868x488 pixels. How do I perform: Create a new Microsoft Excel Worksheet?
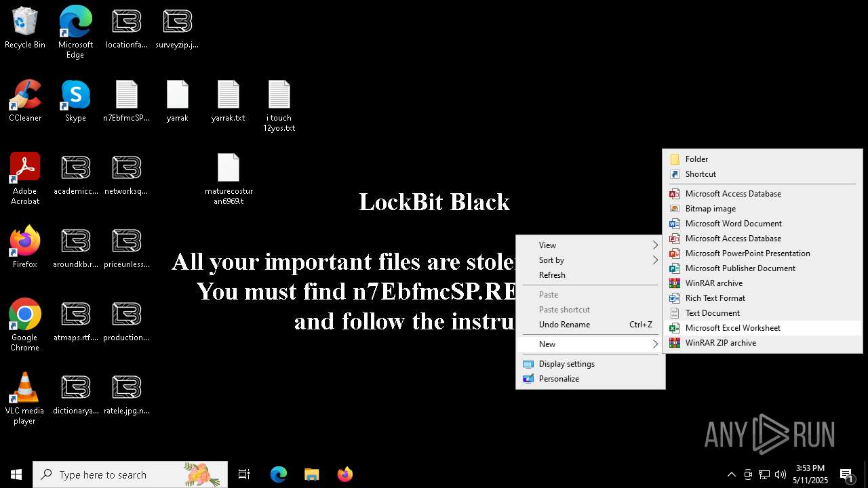pyautogui.click(x=763, y=328)
